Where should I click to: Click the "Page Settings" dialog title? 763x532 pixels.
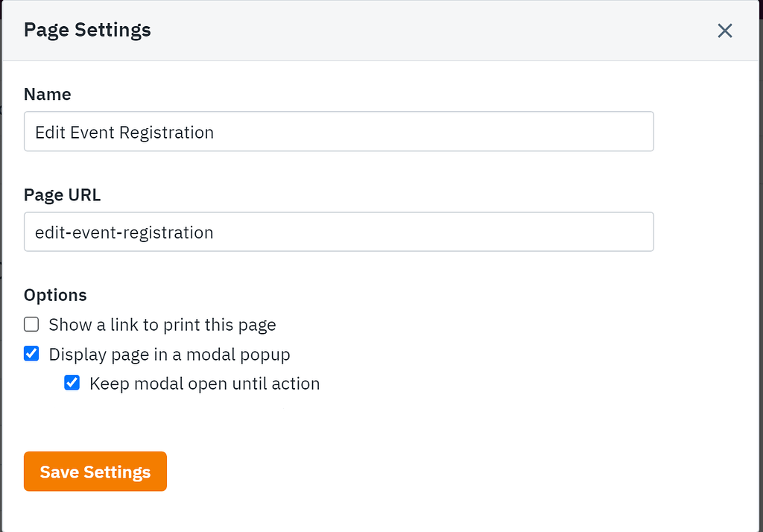[87, 31]
